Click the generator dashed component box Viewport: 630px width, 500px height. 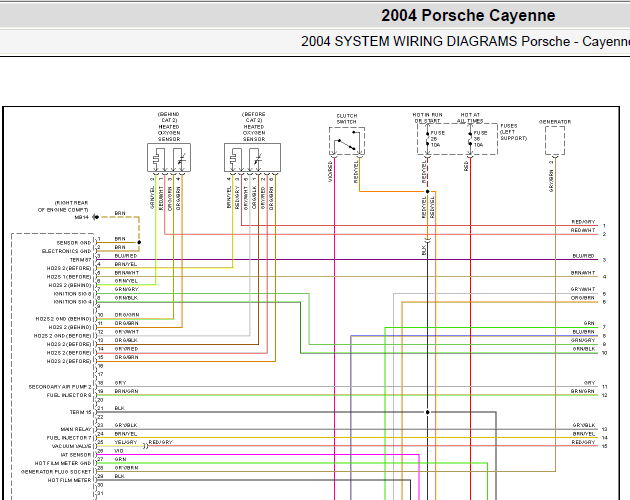coord(555,141)
